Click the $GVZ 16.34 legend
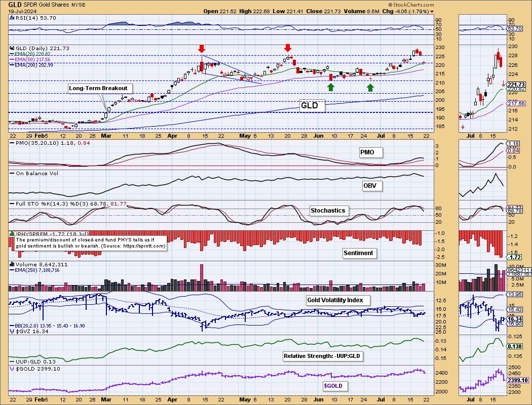The height and width of the screenshot is (405, 532). click(x=29, y=331)
